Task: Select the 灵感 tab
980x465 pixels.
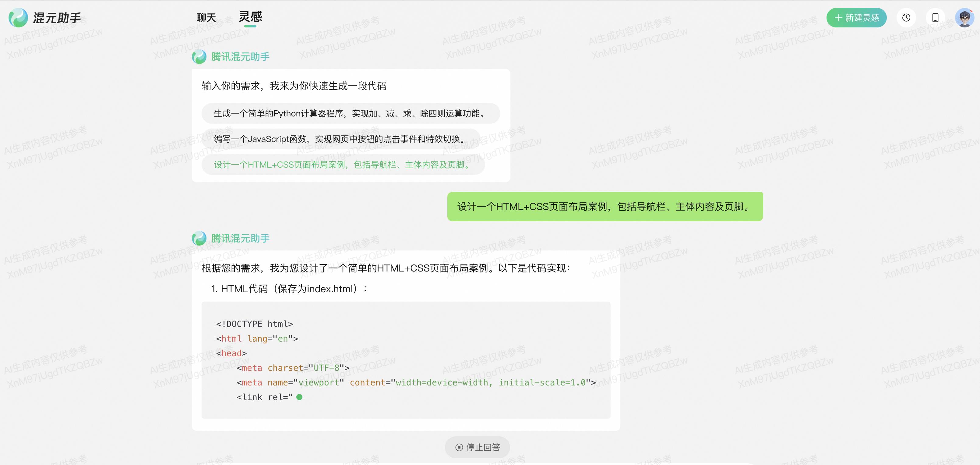Action: [x=250, y=17]
